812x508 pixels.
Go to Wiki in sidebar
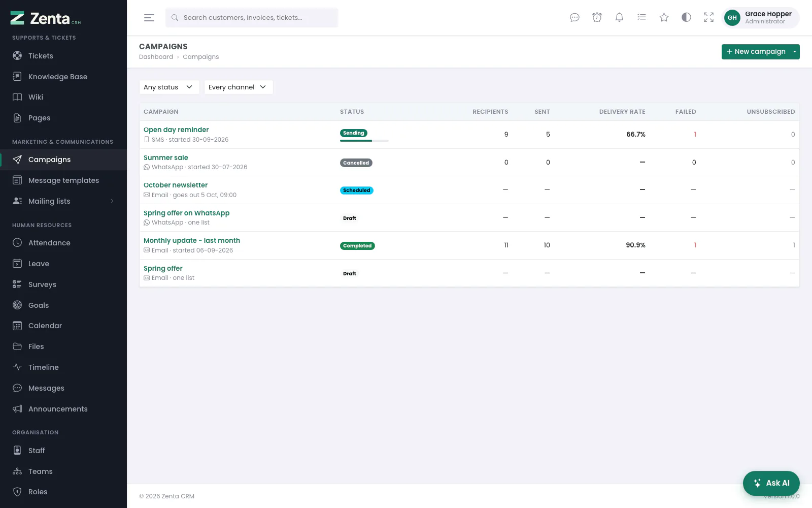(63, 97)
